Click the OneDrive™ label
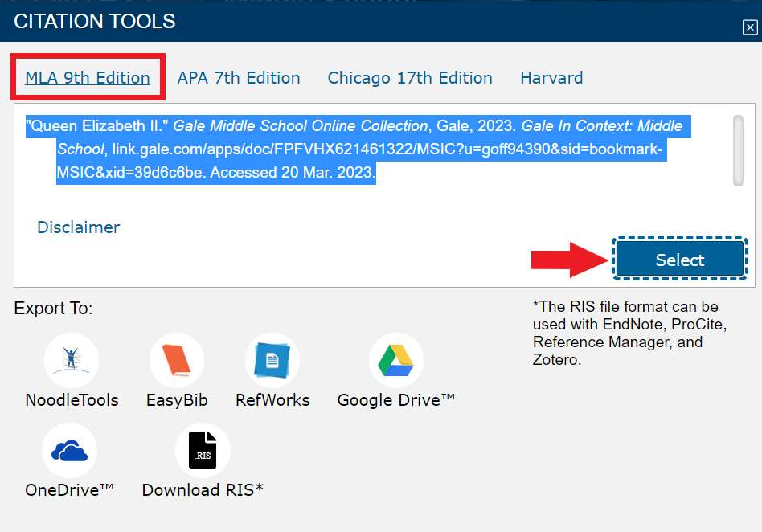This screenshot has width=762, height=532. click(x=69, y=489)
